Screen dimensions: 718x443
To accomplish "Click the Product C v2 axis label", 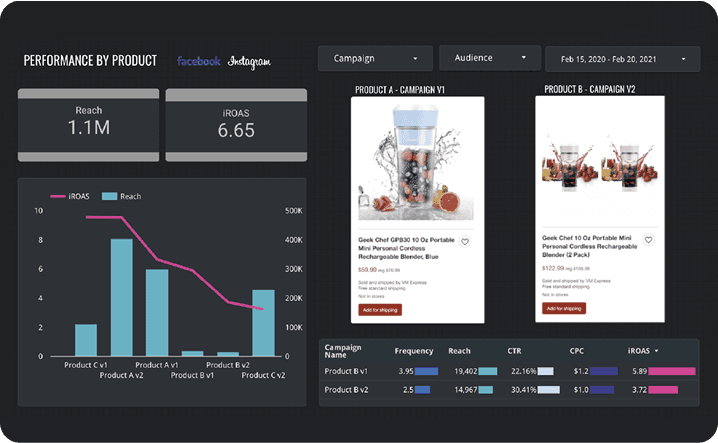I will tap(263, 375).
